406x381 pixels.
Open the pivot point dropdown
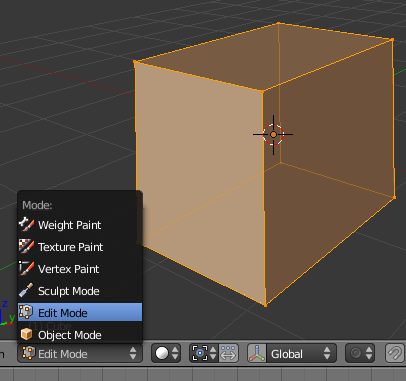click(204, 353)
